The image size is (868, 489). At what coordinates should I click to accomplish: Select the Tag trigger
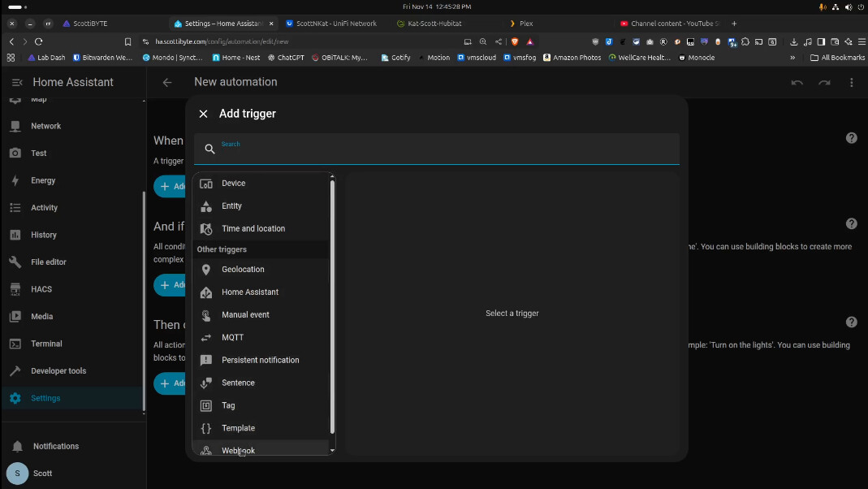228,405
